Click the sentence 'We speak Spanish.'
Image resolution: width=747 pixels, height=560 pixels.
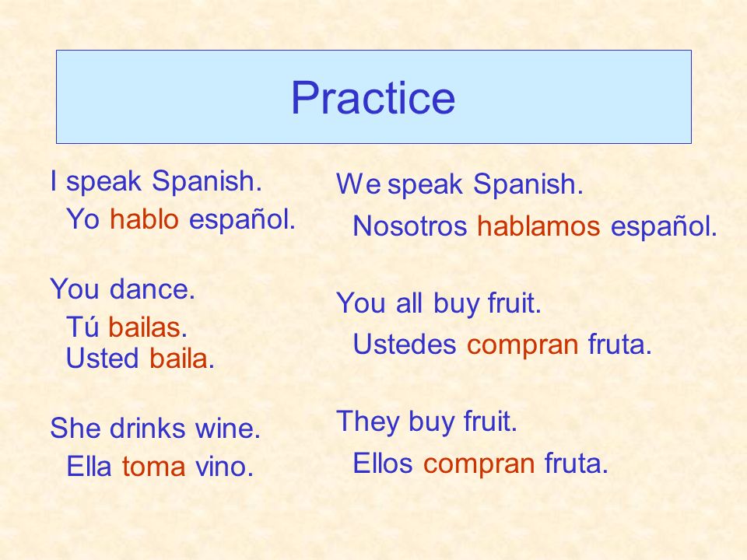click(x=460, y=184)
